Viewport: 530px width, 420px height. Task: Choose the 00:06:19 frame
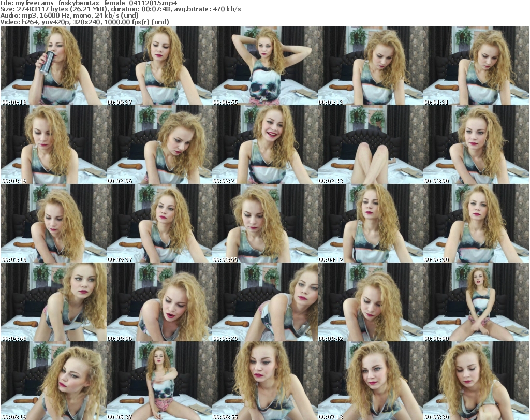click(54, 381)
